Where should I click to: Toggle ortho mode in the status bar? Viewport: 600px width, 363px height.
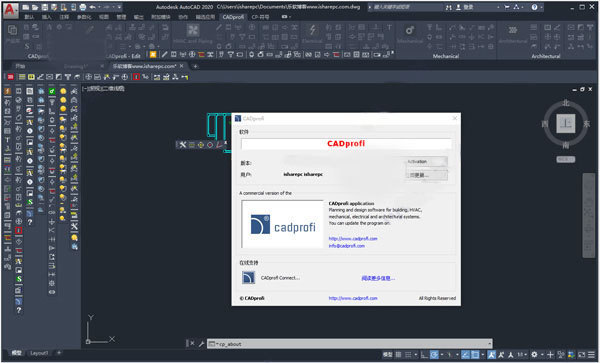click(x=424, y=355)
